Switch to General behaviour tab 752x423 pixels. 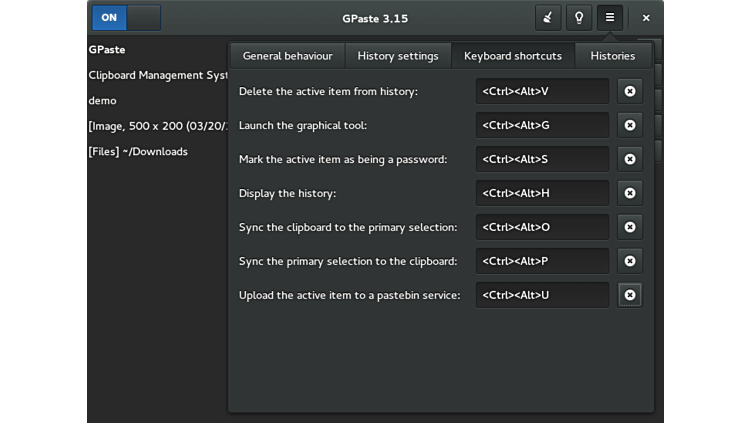(287, 56)
